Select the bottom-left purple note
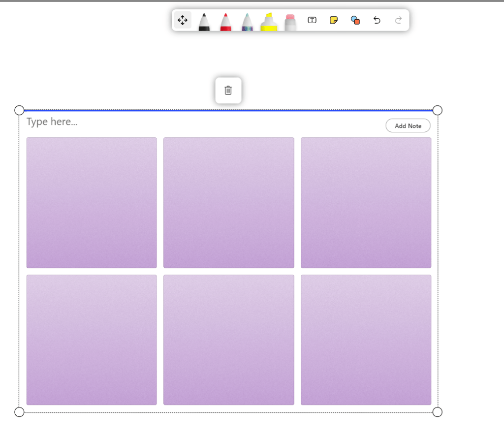 tap(92, 340)
